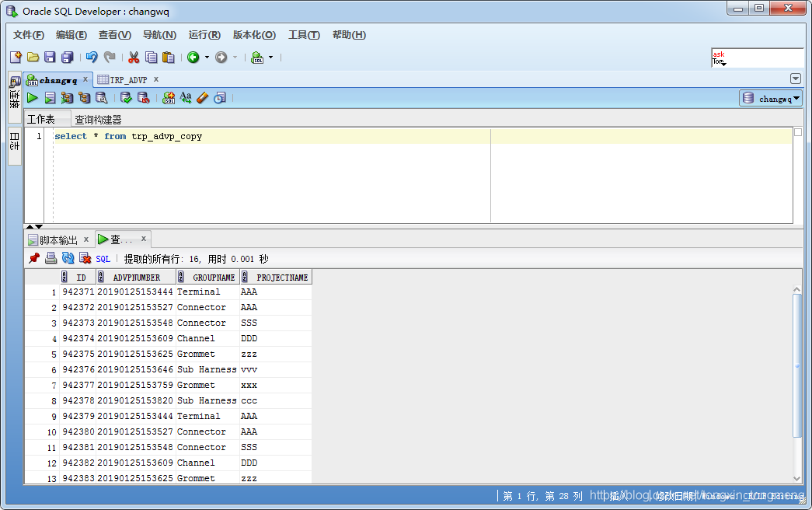Cut the selection with scissors icon

(134, 58)
